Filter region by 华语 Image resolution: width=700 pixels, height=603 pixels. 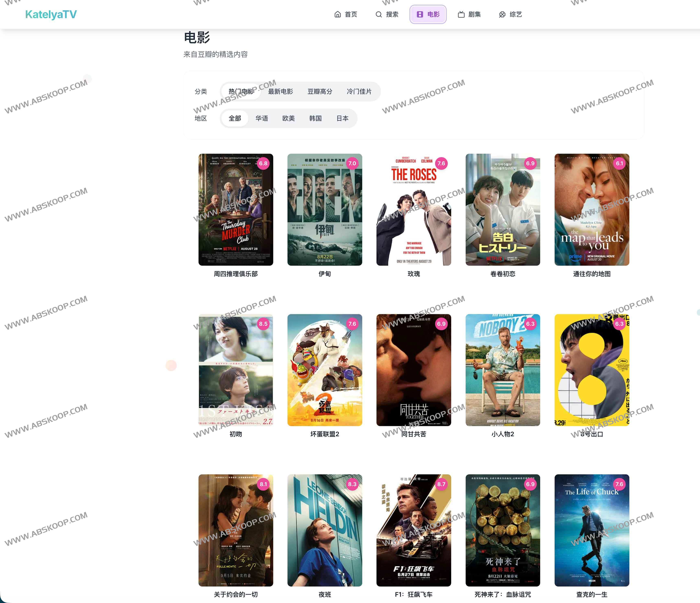click(x=261, y=118)
